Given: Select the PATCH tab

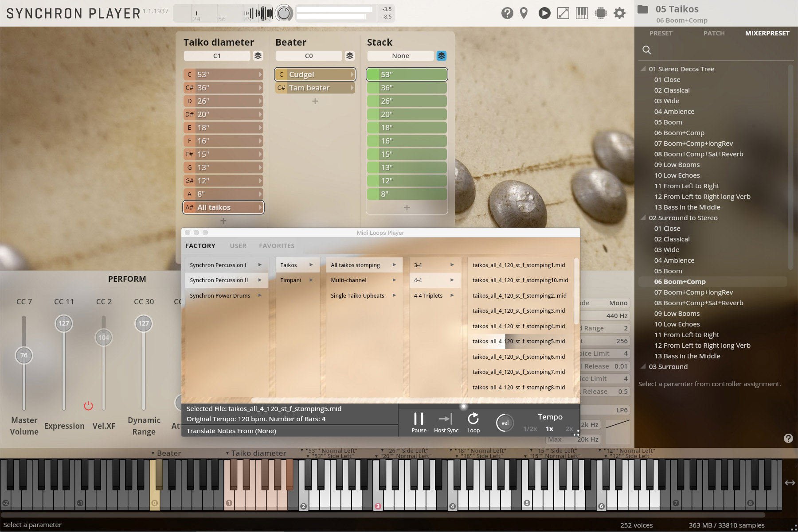Looking at the screenshot, I should (714, 33).
